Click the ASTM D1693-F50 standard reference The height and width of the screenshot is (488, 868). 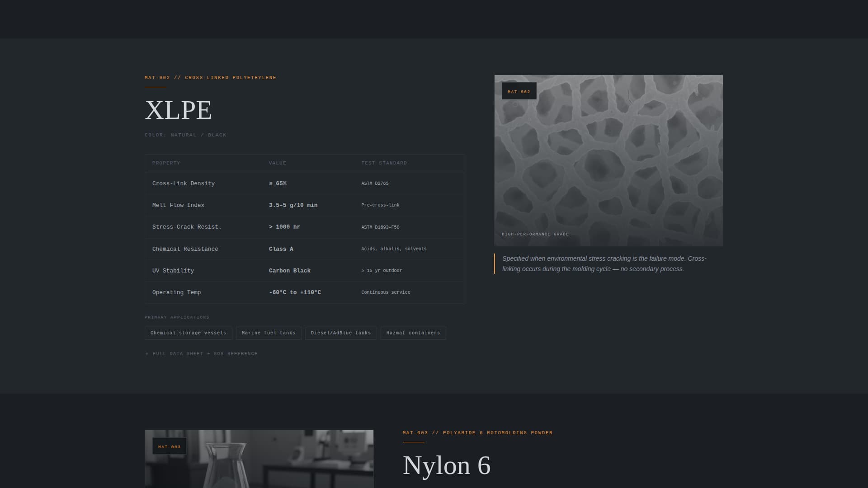380,227
